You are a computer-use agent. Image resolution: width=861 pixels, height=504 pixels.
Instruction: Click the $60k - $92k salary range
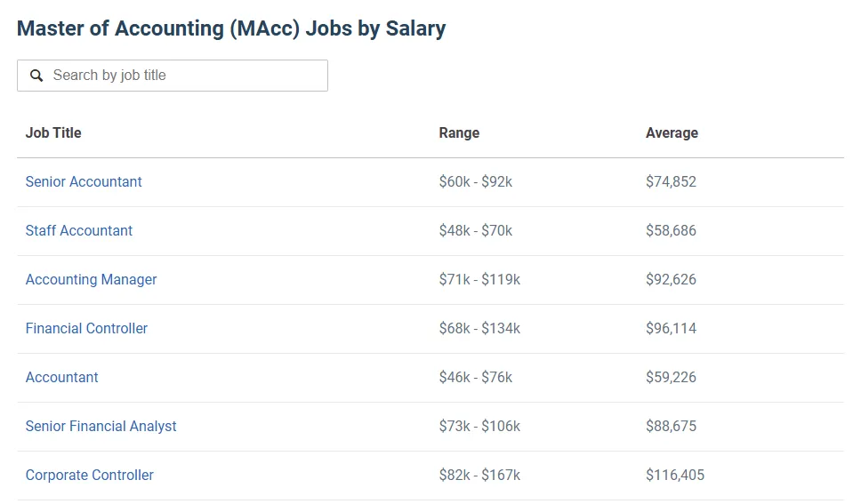[476, 181]
